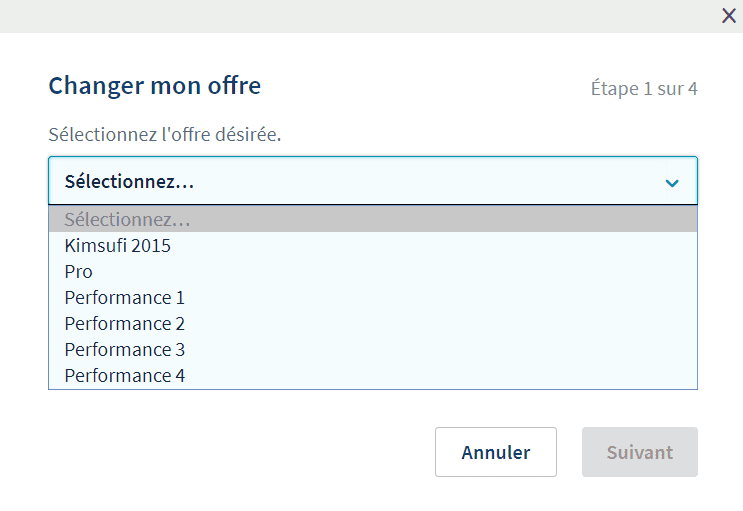743x511 pixels.
Task: Choose the greyed Sélectionnez… placeholder option
Action: click(x=373, y=219)
